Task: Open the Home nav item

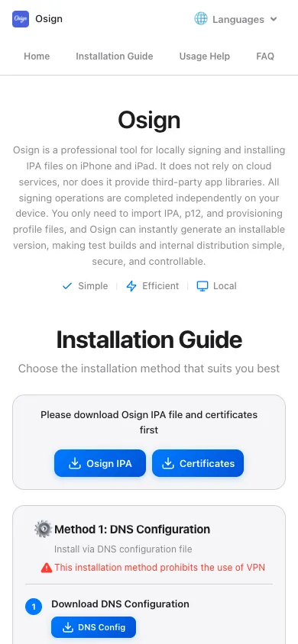Action: point(37,56)
